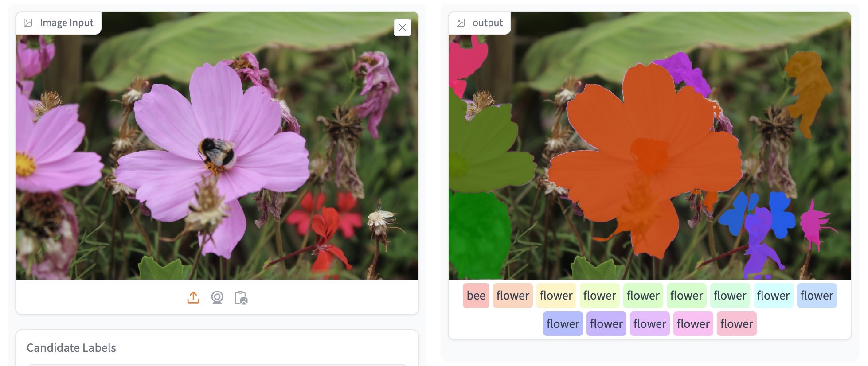Click the image icon beside output label

[461, 23]
